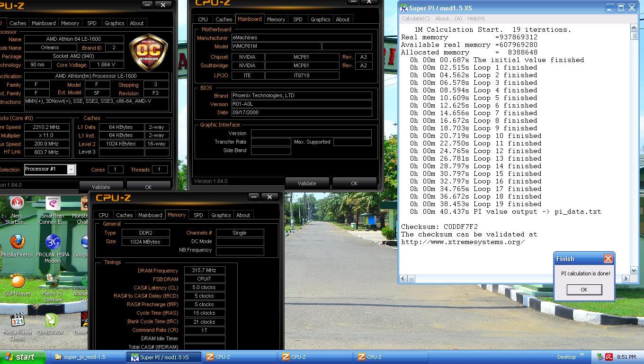The width and height of the screenshot is (644, 364).
Task: Select SPD tab in Mainboard window
Action: click(297, 19)
